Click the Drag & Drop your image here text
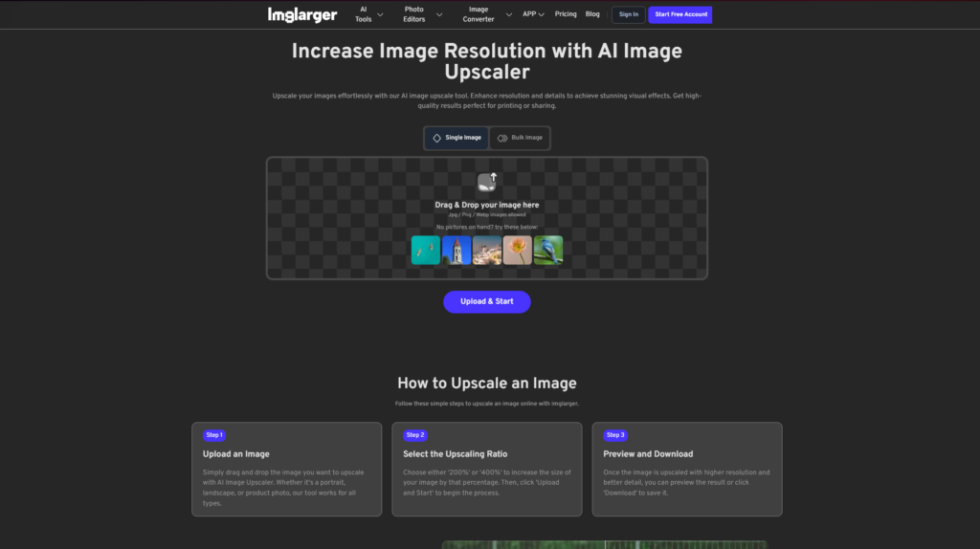 point(487,205)
